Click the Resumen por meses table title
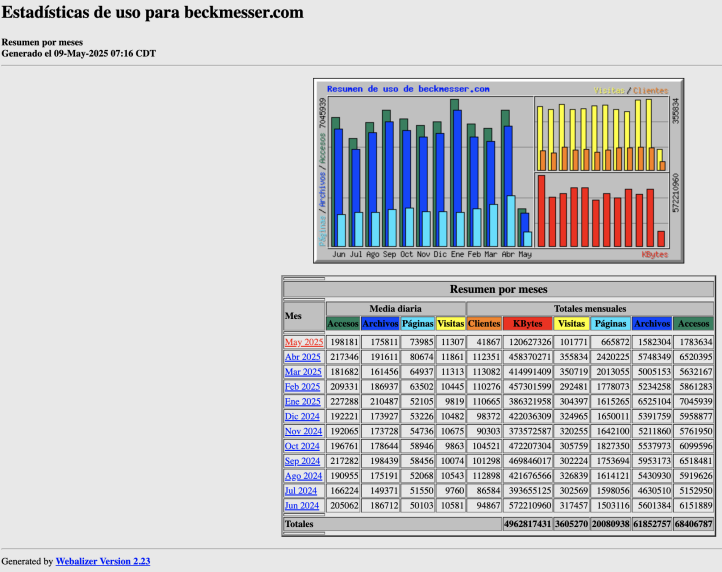This screenshot has width=722, height=572. (x=498, y=289)
